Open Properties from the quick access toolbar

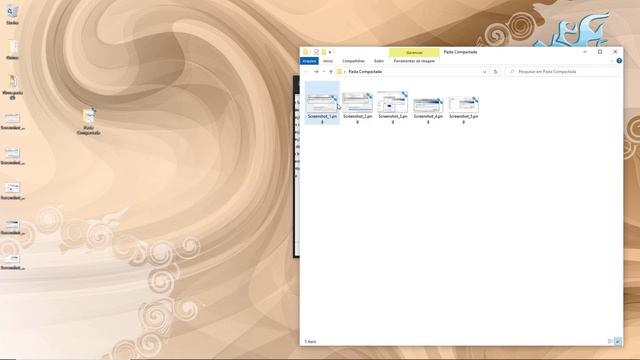(x=316, y=52)
